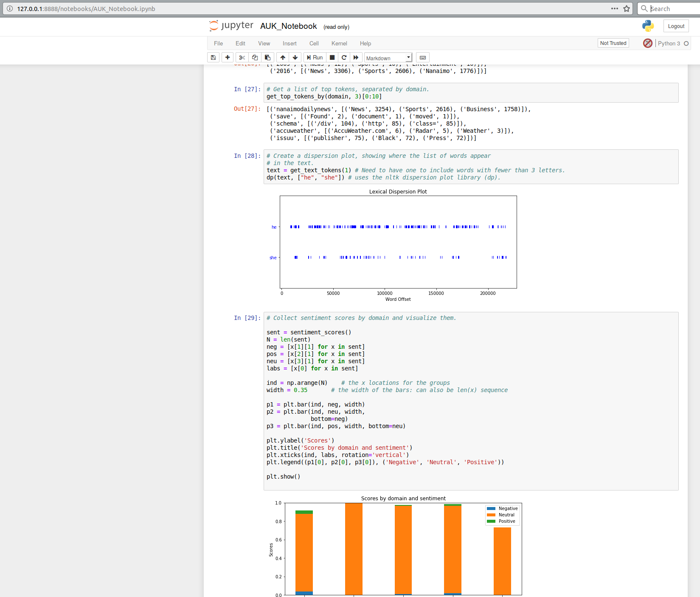
Task: Move selected cell down arrow
Action: click(295, 58)
